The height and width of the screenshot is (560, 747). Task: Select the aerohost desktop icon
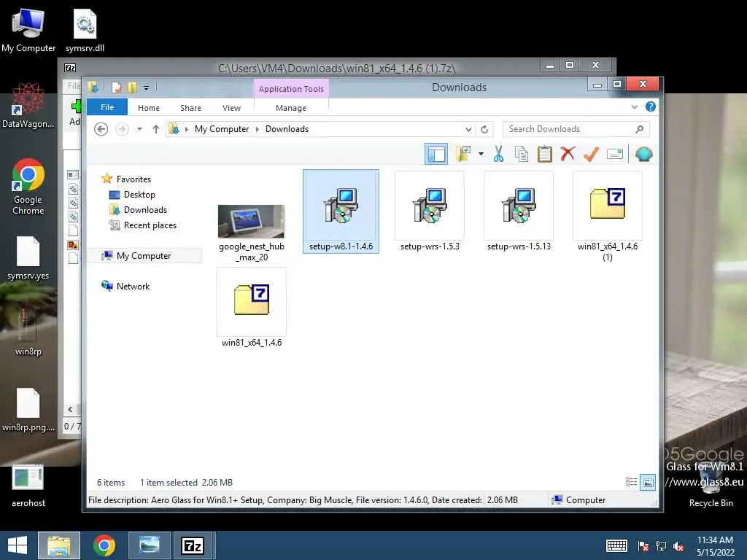point(28,485)
